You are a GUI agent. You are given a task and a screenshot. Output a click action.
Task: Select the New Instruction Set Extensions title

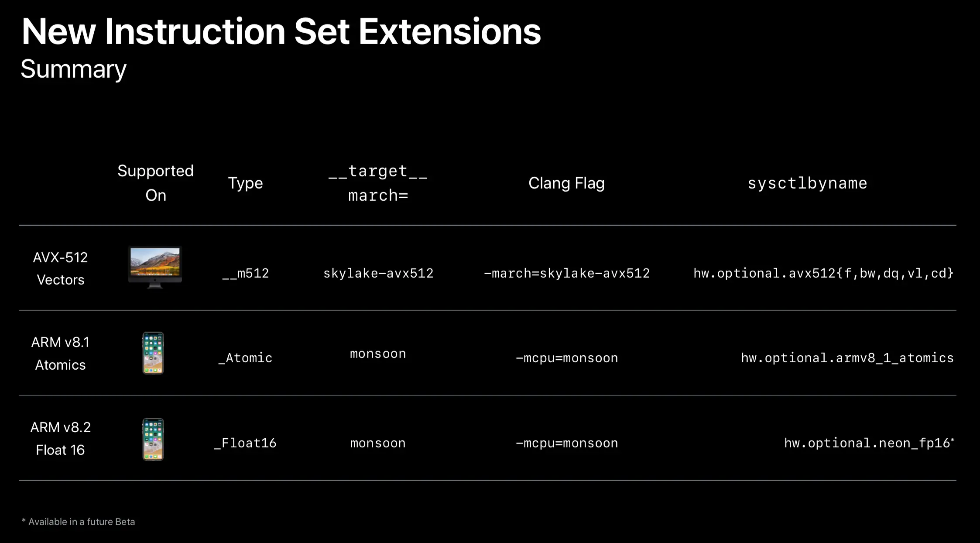tap(281, 32)
